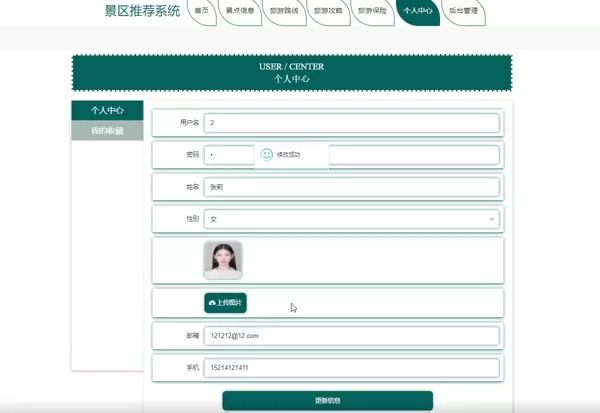The height and width of the screenshot is (413, 600).
Task: Open 后台管理 admin tab
Action: tap(463, 12)
